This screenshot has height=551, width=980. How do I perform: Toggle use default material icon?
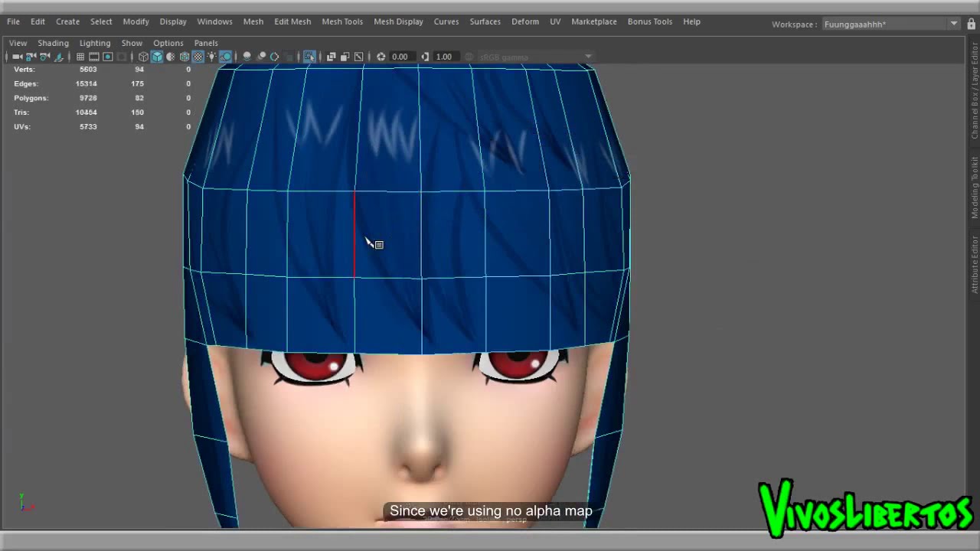[x=170, y=57]
